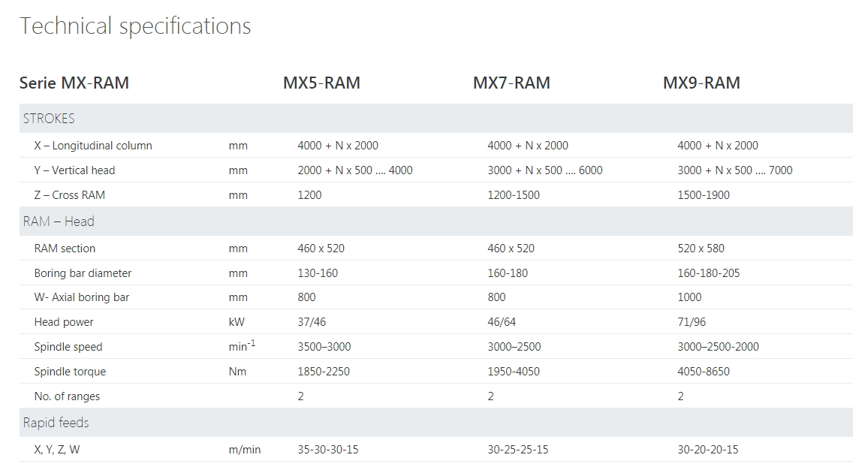Click the axial boring bar value '1000'
This screenshot has width=868, height=473.
[x=690, y=297]
